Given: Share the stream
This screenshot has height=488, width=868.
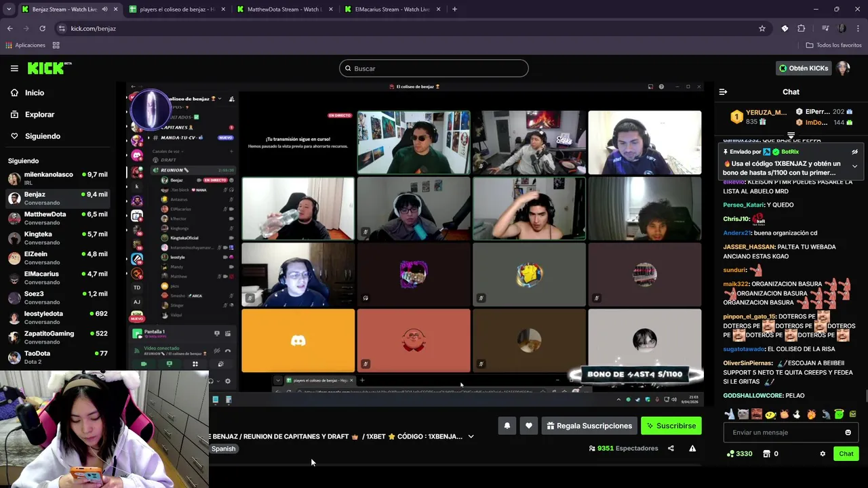Looking at the screenshot, I should click(x=671, y=448).
